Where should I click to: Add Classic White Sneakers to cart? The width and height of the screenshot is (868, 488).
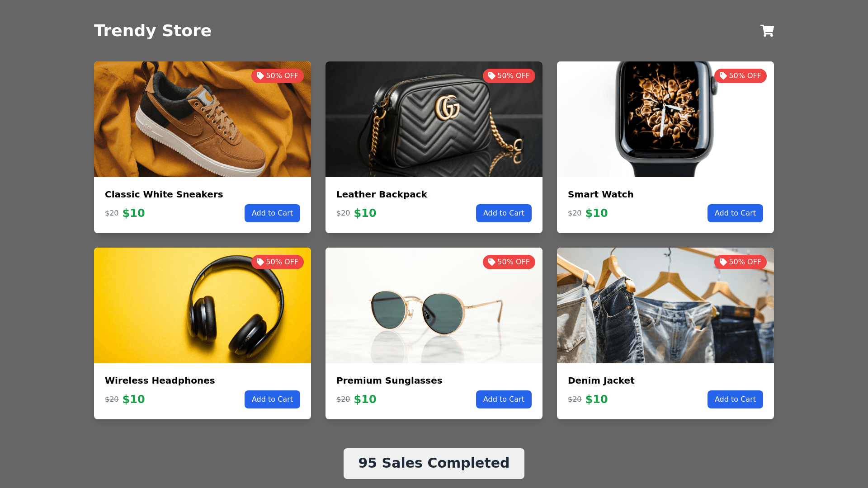coord(272,213)
